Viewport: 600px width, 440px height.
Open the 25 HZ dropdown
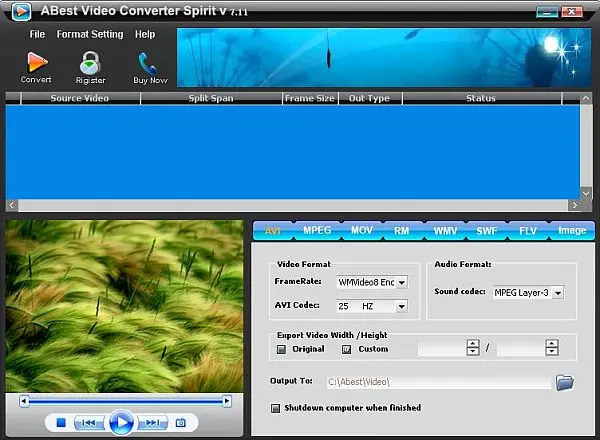coord(401,306)
